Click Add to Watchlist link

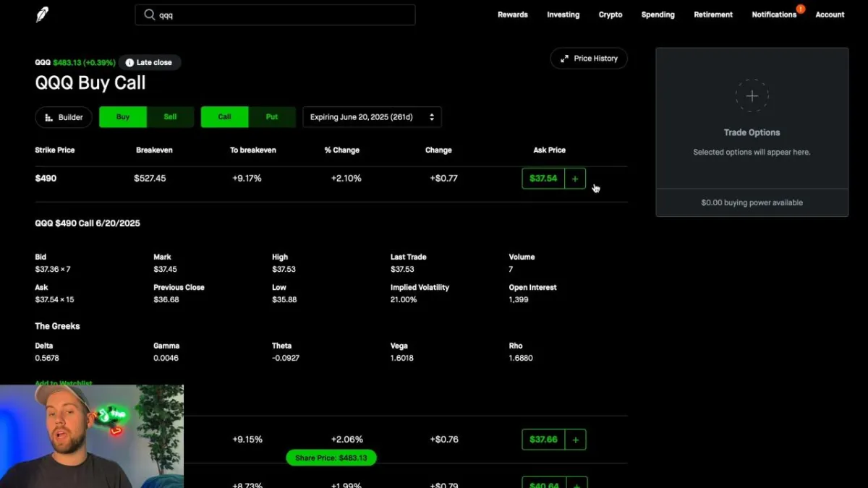64,383
